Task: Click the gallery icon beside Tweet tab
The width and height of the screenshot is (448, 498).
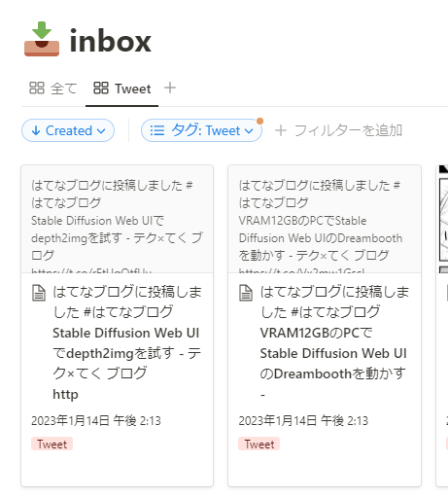Action: (101, 88)
